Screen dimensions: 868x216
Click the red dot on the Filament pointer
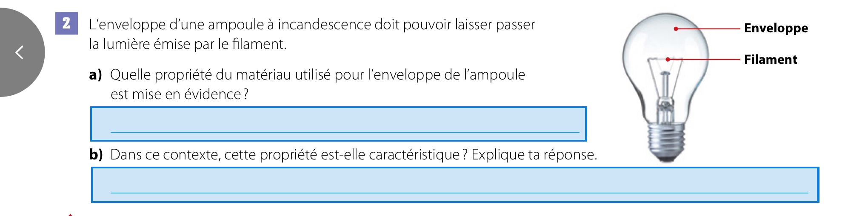(668, 60)
